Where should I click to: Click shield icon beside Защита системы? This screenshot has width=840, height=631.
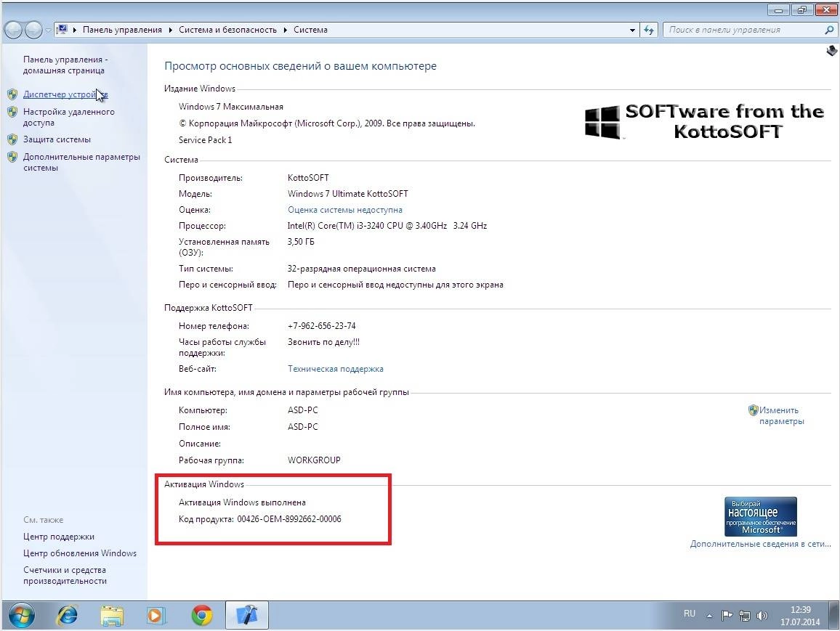pyautogui.click(x=12, y=139)
